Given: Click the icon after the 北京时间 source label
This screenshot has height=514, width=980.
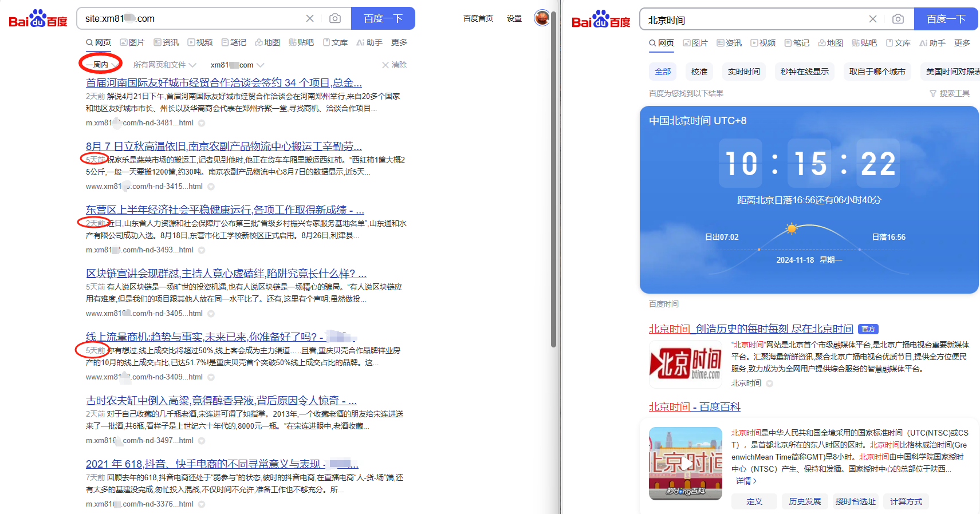Looking at the screenshot, I should pos(769,383).
